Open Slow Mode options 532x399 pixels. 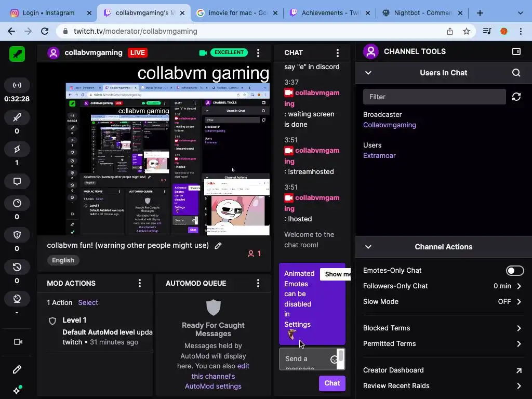443,302
